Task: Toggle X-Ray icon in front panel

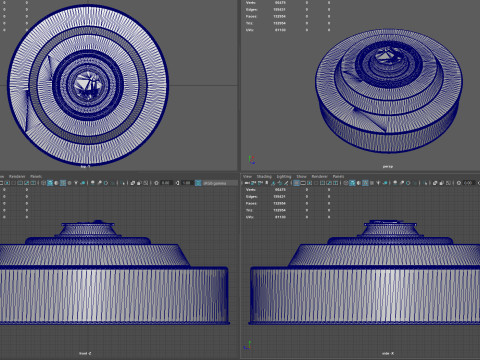Action: click(x=132, y=183)
